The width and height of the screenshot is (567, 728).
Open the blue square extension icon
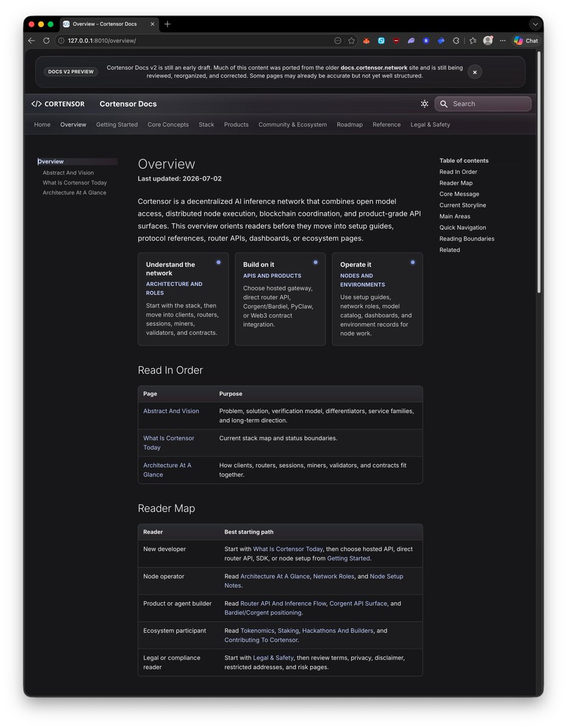click(381, 41)
